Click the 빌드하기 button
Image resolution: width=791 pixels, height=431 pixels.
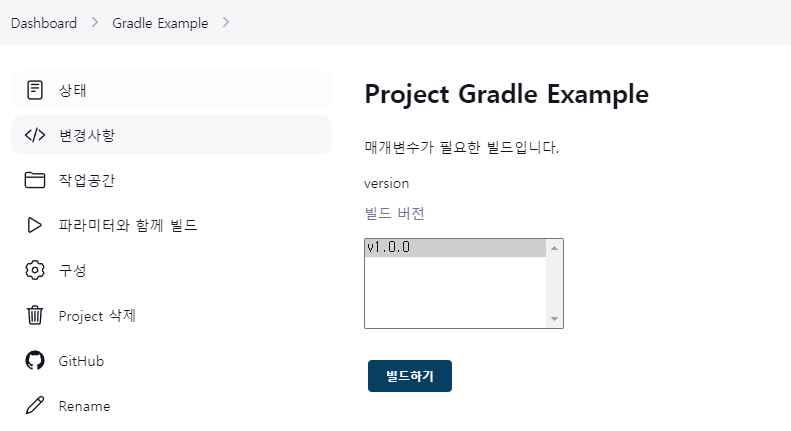click(x=410, y=376)
